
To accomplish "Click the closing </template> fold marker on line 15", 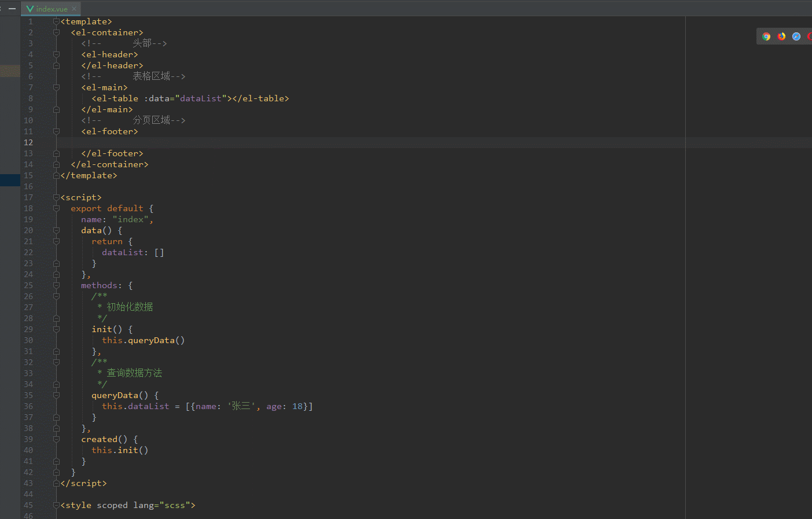I will (x=56, y=175).
